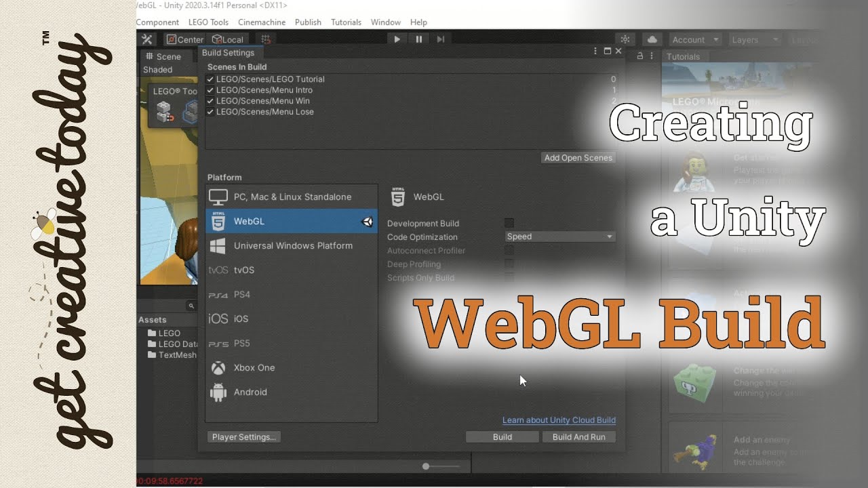Select the iOS platform
Screen dimensions: 868x488
pyautogui.click(x=292, y=319)
